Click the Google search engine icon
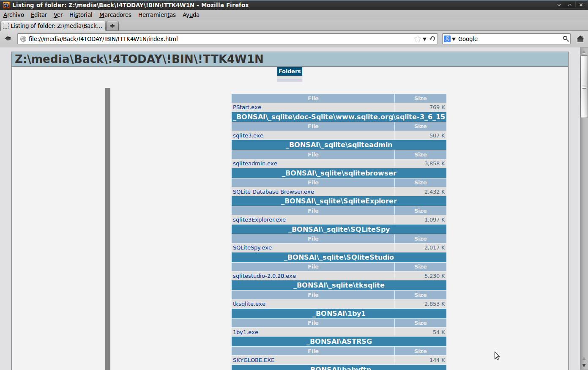This screenshot has height=370, width=588. [x=447, y=39]
